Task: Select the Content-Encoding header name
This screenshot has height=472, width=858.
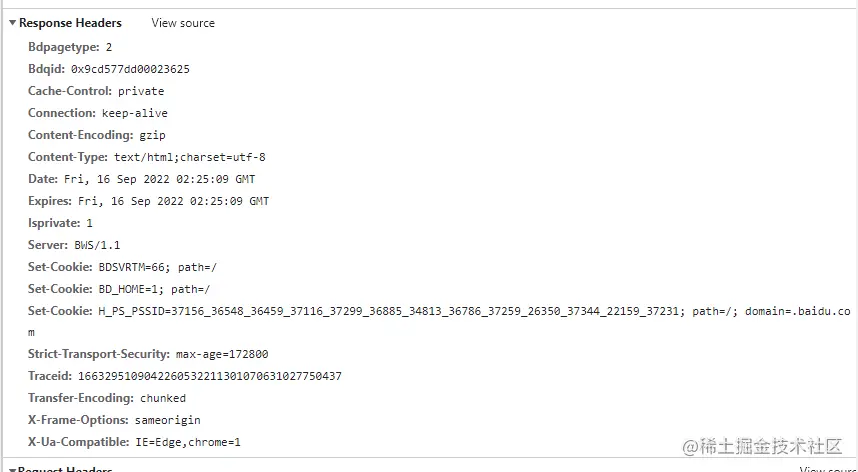Action: click(x=80, y=135)
